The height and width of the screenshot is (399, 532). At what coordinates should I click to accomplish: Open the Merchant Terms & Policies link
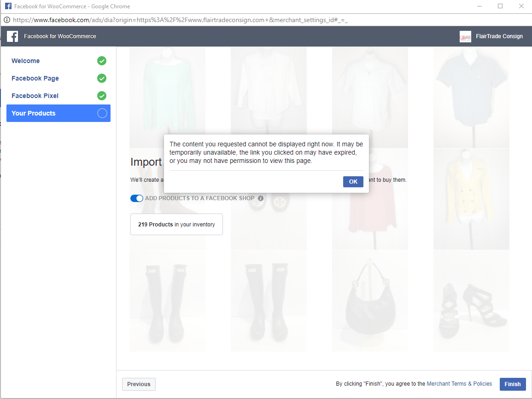pos(459,384)
